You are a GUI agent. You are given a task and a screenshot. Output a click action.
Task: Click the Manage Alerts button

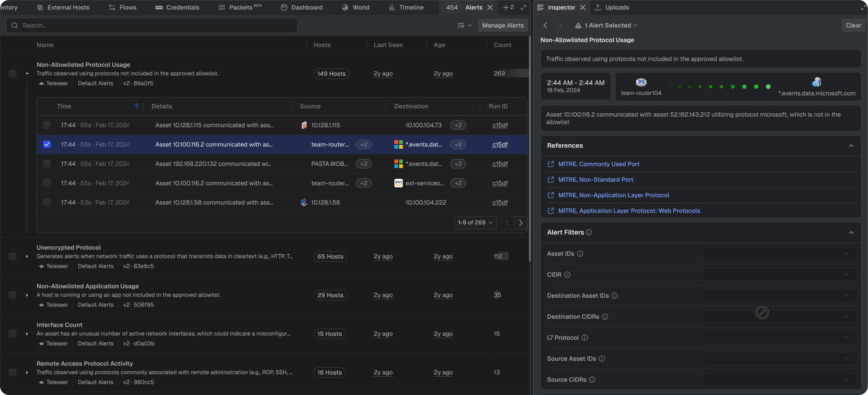[x=503, y=25]
